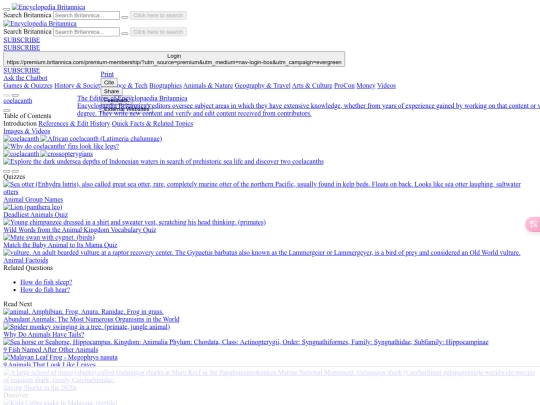
Task: Open The Editors of Encyclopaedia Britannica link
Action: click(x=132, y=98)
